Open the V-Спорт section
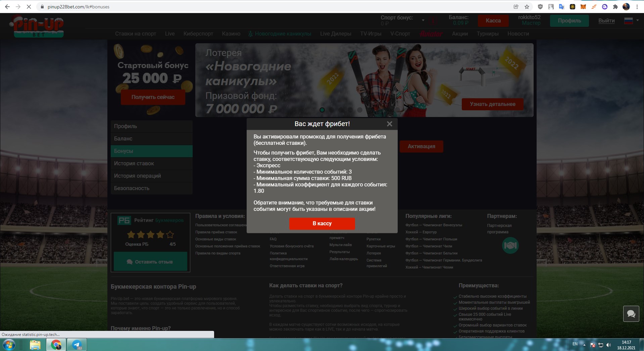The image size is (644, 351). tap(400, 34)
